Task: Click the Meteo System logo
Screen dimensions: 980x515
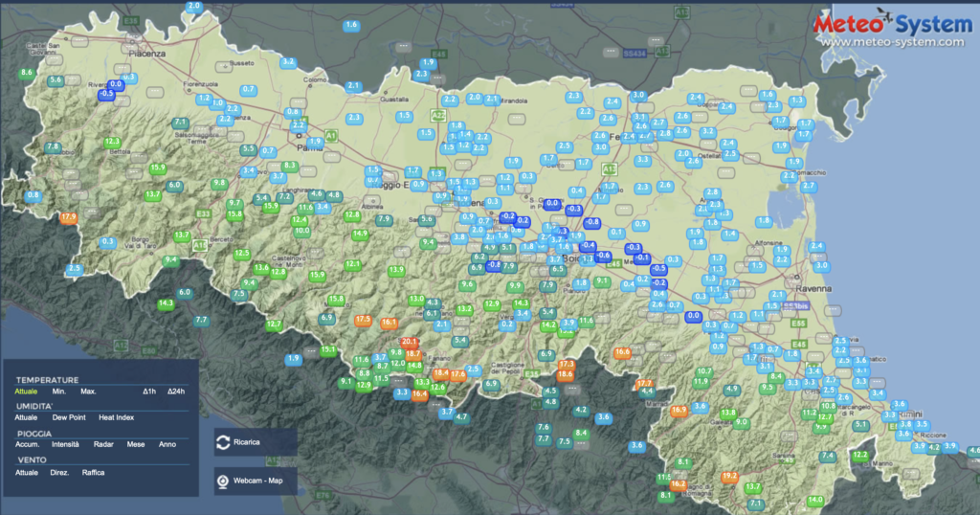Action: click(892, 24)
